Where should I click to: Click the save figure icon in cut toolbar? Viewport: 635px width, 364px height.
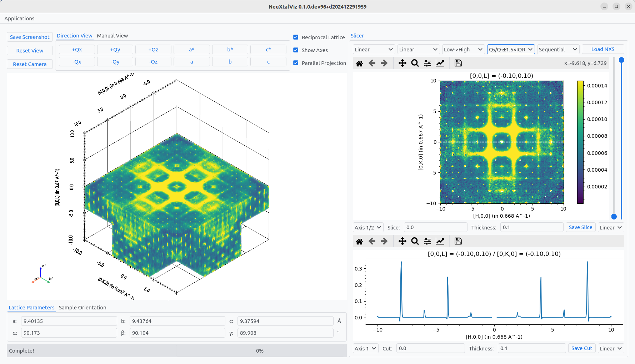(x=458, y=241)
